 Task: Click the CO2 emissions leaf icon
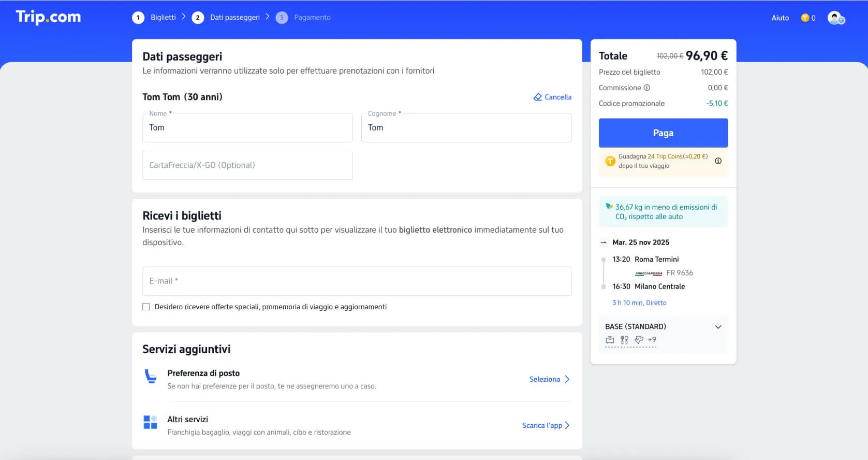pyautogui.click(x=609, y=207)
